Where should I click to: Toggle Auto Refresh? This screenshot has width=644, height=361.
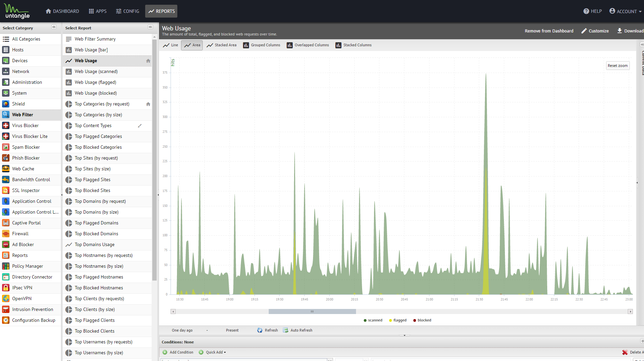tap(297, 330)
